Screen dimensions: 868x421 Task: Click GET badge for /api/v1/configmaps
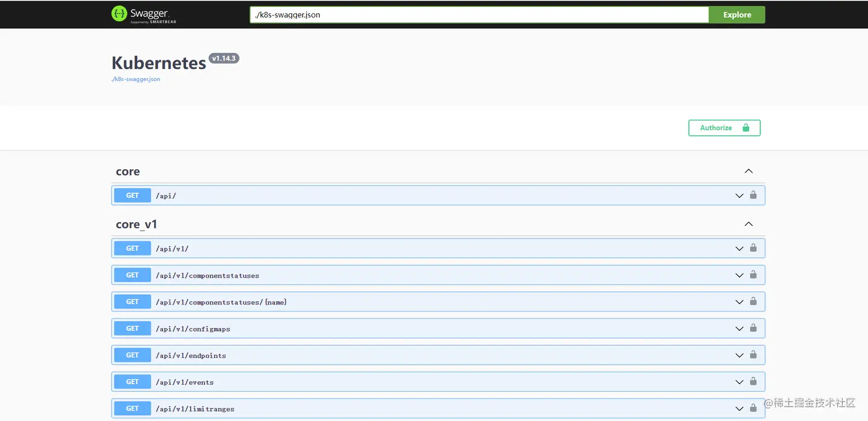coord(133,329)
